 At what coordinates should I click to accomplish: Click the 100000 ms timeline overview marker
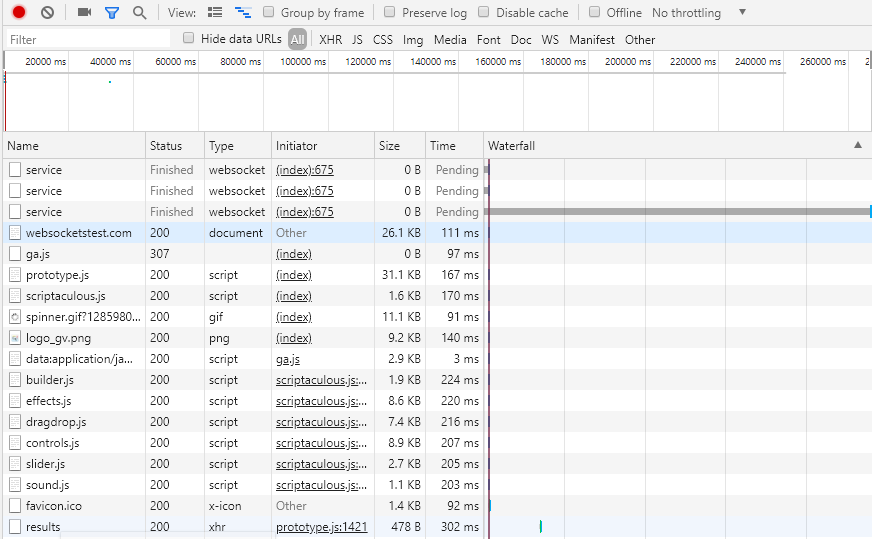[303, 62]
